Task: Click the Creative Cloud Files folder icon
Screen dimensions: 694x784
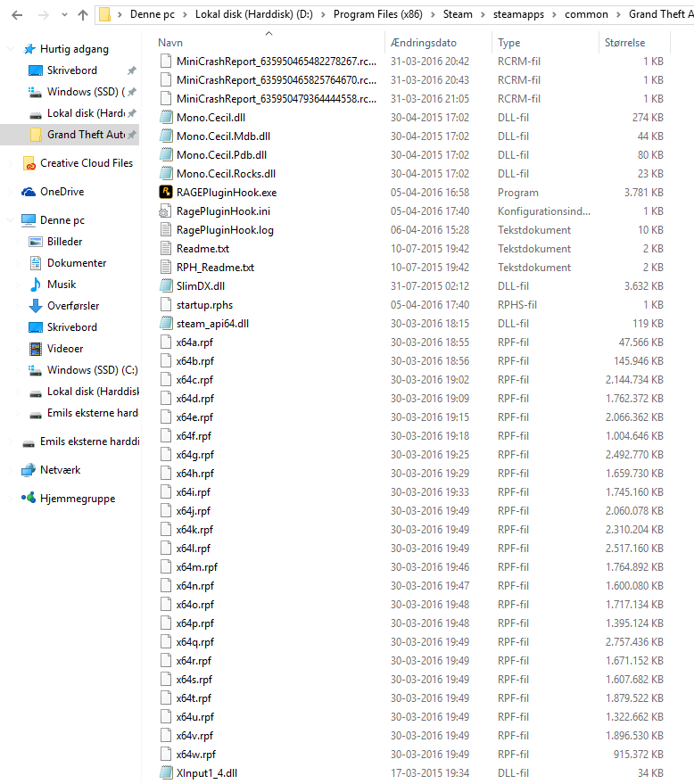Action: pyautogui.click(x=29, y=163)
